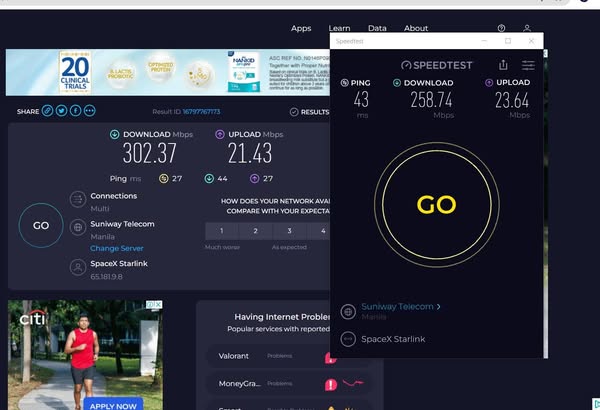Open the About menu
600x410 pixels.
(416, 29)
